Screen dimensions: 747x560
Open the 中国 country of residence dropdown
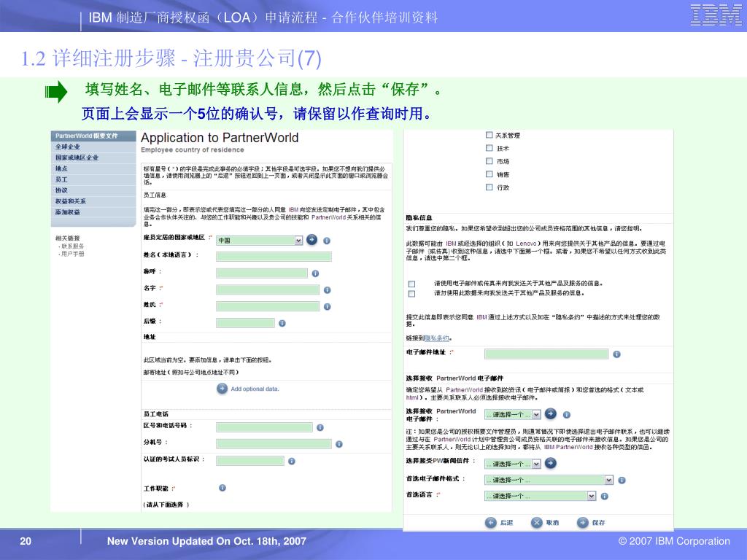[x=260, y=241]
